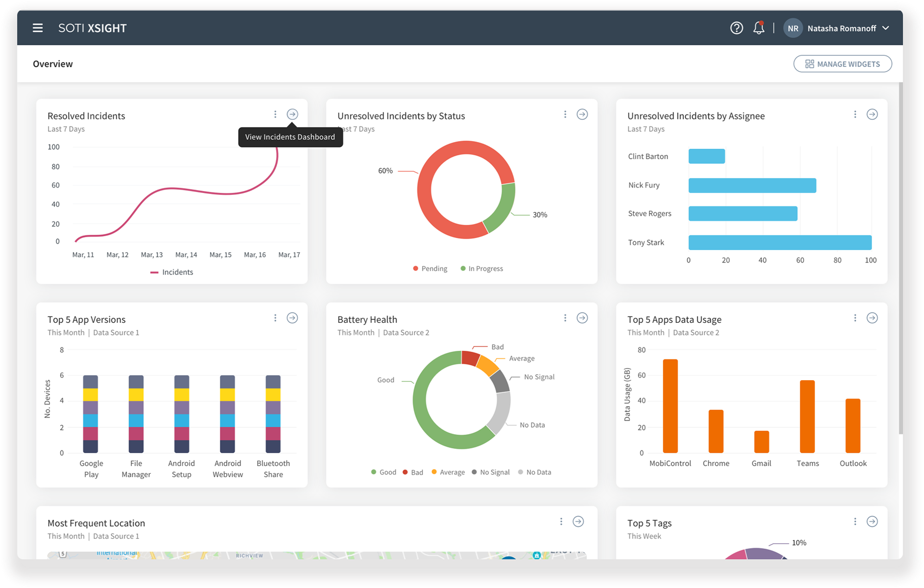
Task: Open three-dot menu on Top 5 App Versions
Action: pyautogui.click(x=275, y=318)
